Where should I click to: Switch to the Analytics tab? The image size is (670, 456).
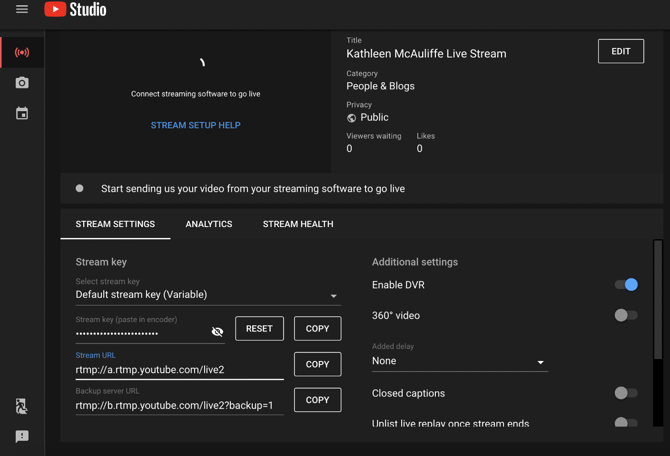(209, 224)
